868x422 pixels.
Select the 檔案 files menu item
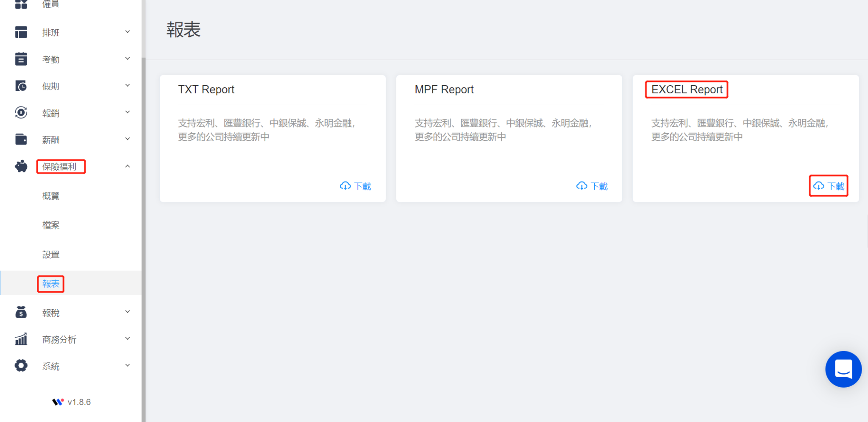click(51, 225)
